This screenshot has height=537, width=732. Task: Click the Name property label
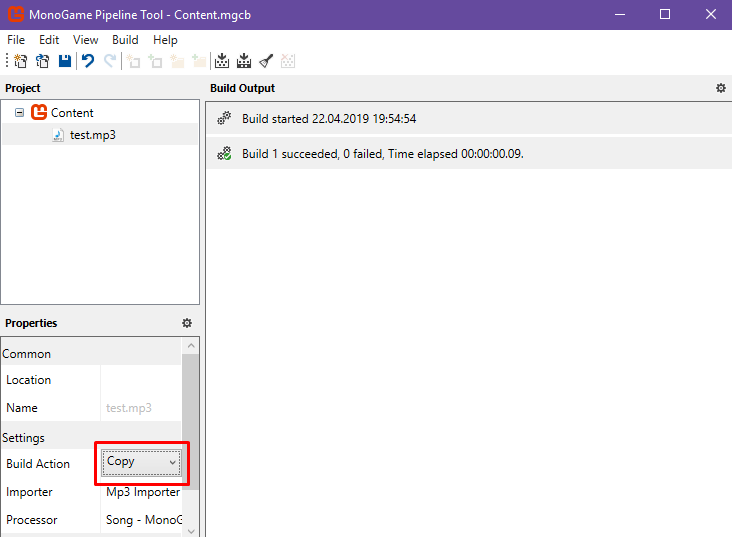point(22,408)
